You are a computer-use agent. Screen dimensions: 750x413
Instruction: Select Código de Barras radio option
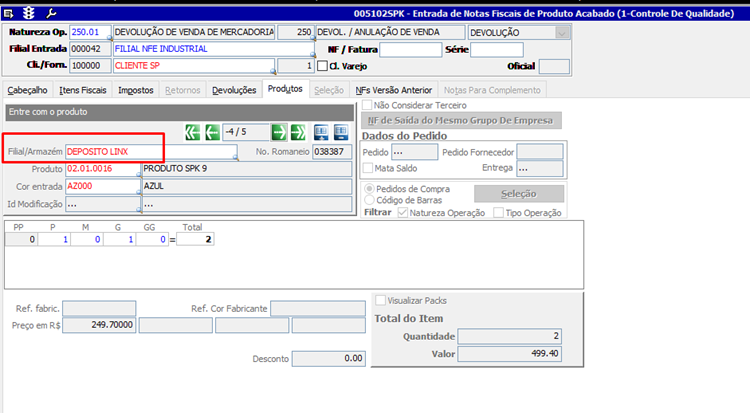pos(369,200)
